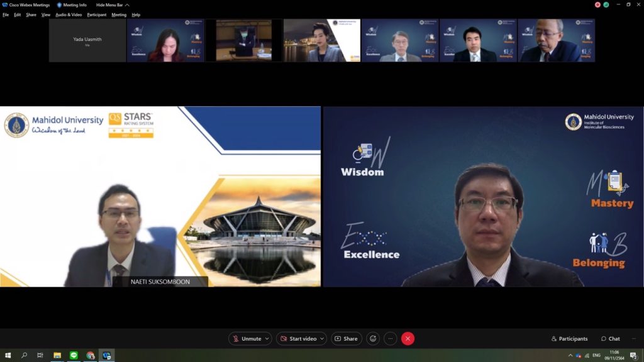Open the Chat panel

click(x=610, y=339)
